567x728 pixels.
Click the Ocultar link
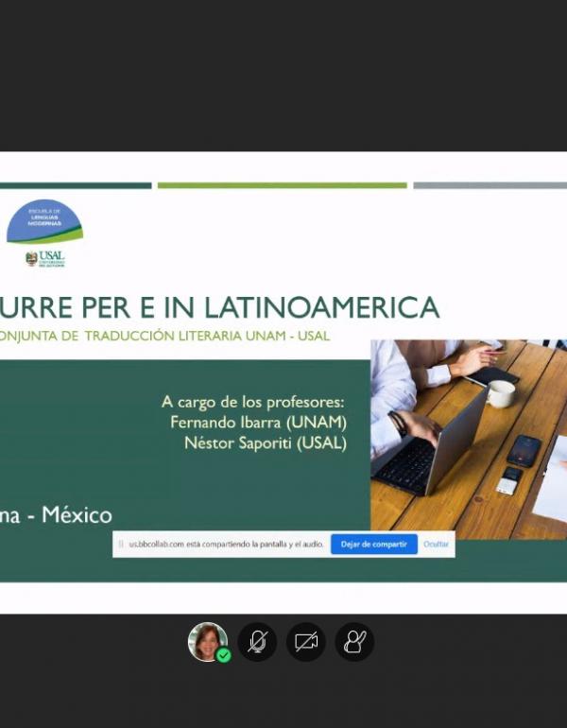[437, 545]
